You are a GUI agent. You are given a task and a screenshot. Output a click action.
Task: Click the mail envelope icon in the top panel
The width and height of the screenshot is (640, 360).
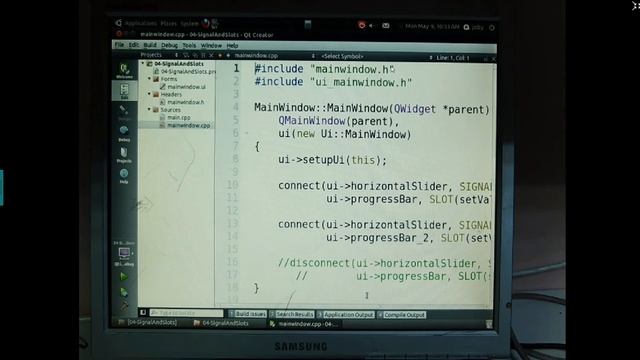386,25
